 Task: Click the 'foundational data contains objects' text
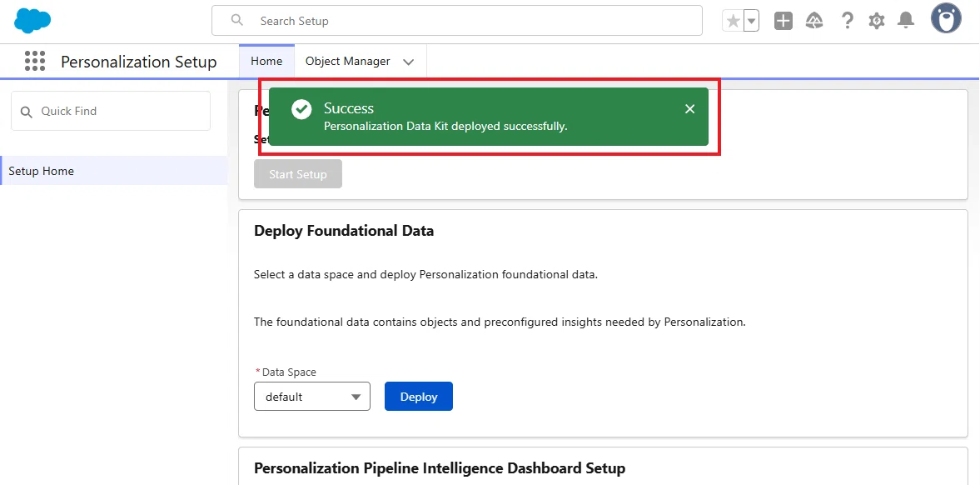500,322
